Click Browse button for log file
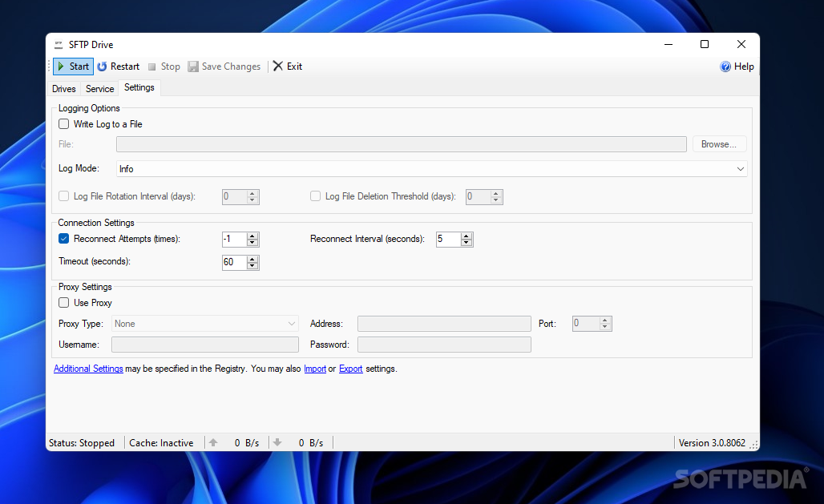Screen dimensions: 824x504 click(x=719, y=144)
